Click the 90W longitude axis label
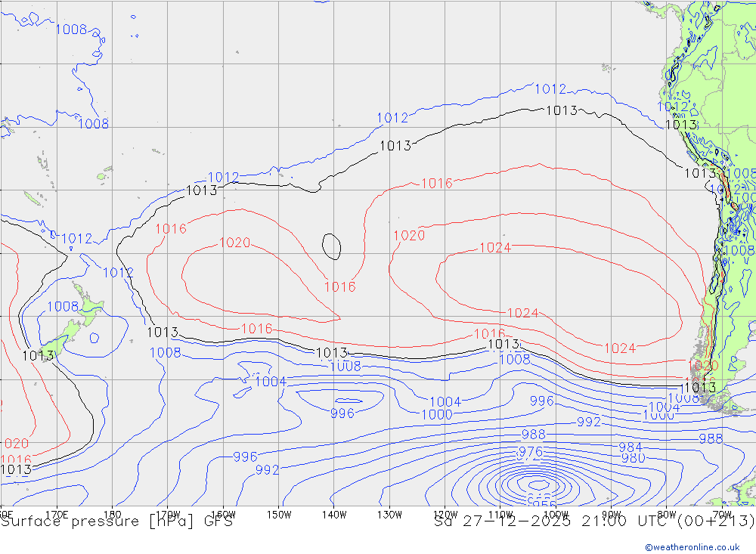The height and width of the screenshot is (554, 756). tap(612, 515)
